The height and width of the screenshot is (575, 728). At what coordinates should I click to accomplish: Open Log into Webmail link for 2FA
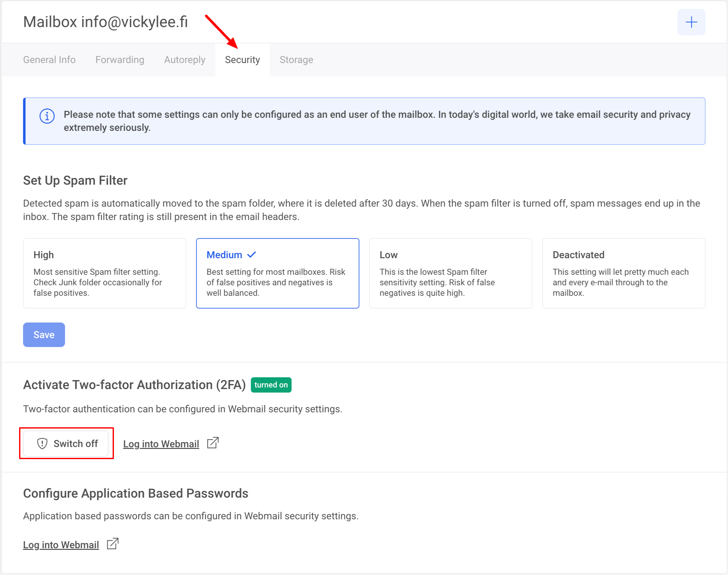tap(161, 444)
